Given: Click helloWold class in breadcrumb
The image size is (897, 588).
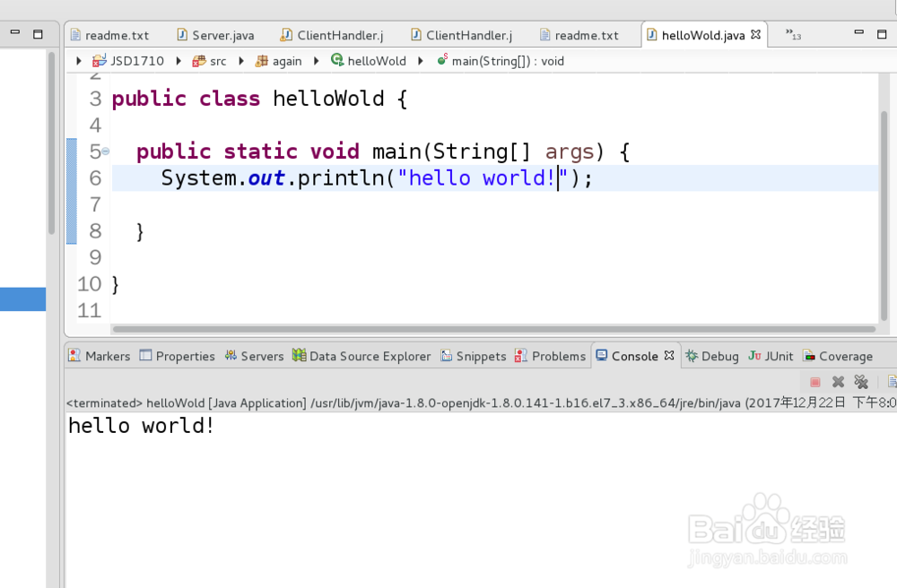Looking at the screenshot, I should [377, 61].
